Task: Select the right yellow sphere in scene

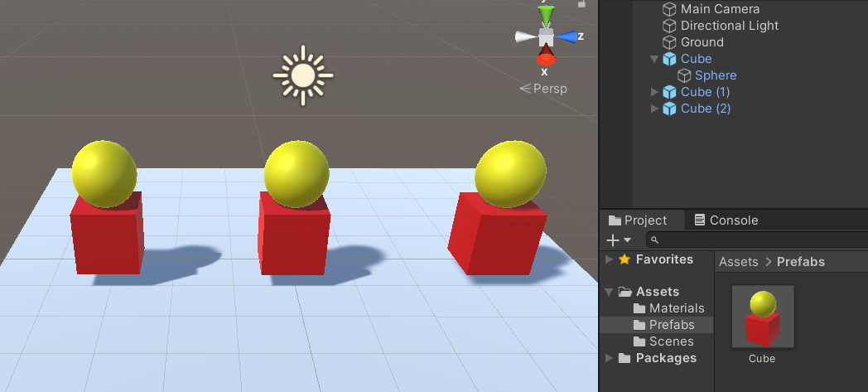Action: (510, 174)
